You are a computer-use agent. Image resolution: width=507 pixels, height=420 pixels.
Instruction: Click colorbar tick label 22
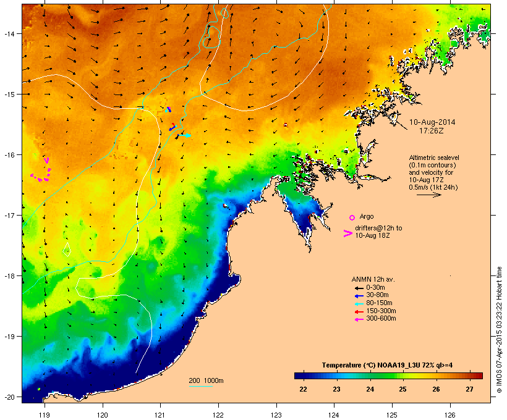[303, 389]
